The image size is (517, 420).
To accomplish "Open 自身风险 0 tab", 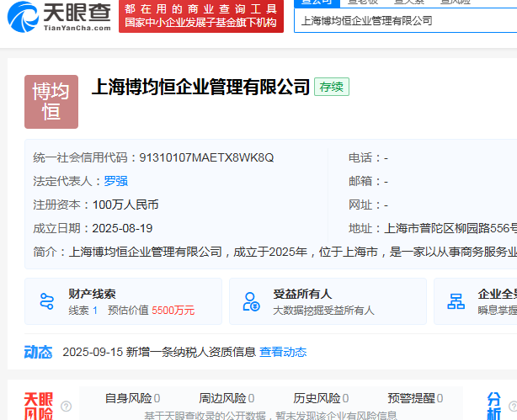I will [x=132, y=398].
